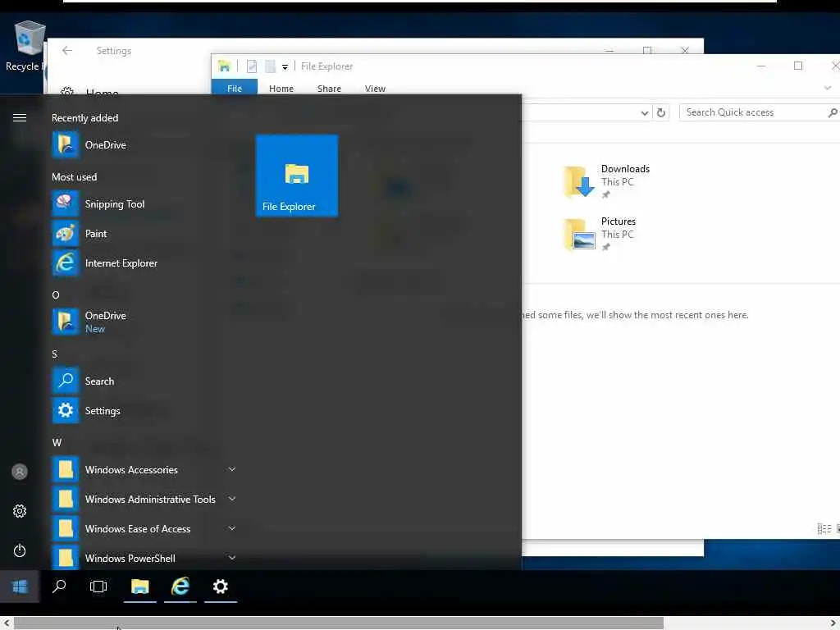Click the scrollbar left arrow at bottom
This screenshot has width=840, height=630.
6,623
